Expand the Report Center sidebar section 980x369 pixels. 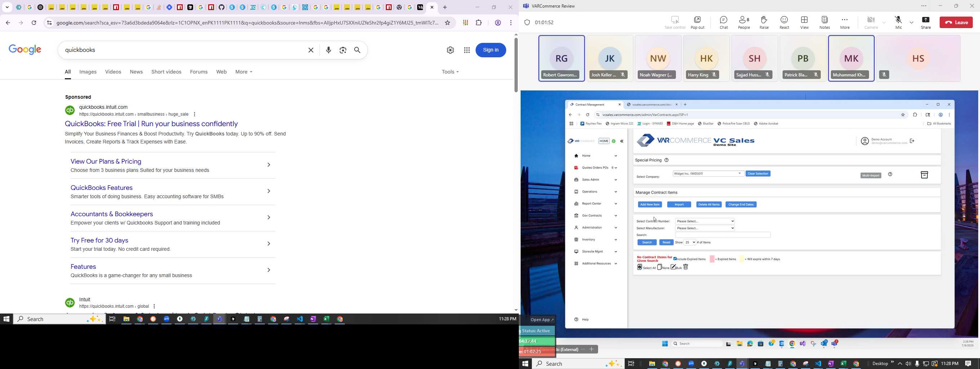point(595,204)
